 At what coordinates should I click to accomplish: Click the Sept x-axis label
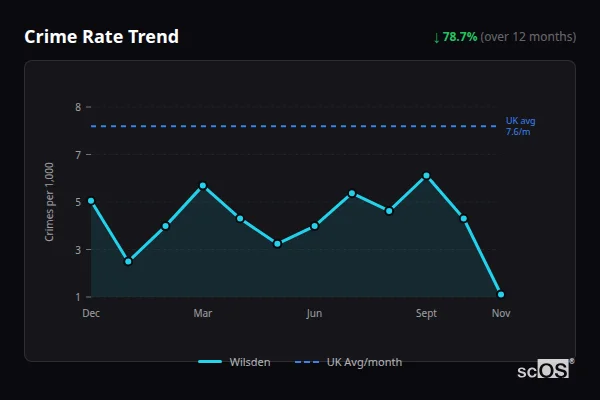[426, 313]
